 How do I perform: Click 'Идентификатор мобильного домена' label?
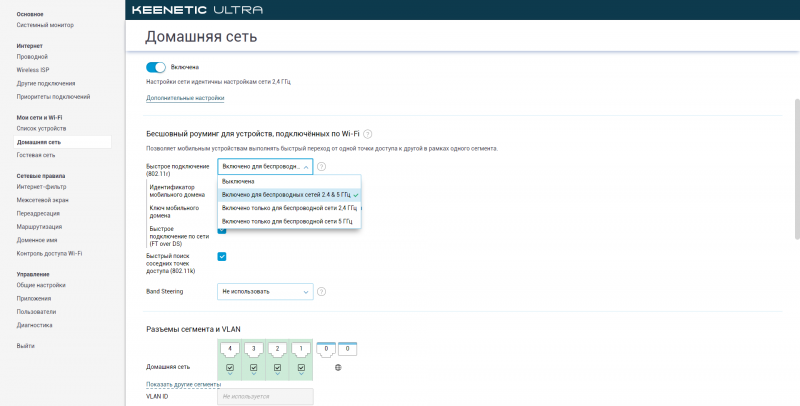pos(177,191)
